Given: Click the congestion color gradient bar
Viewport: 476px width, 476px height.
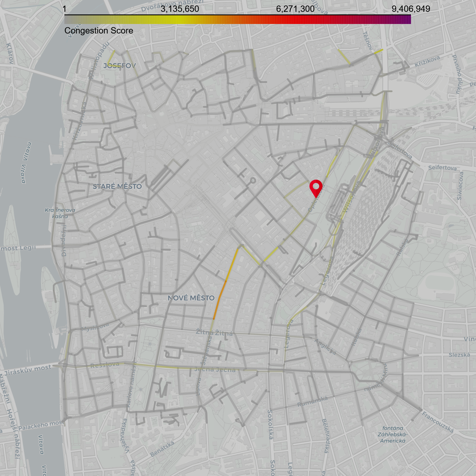Looking at the screenshot, I should coord(237,19).
